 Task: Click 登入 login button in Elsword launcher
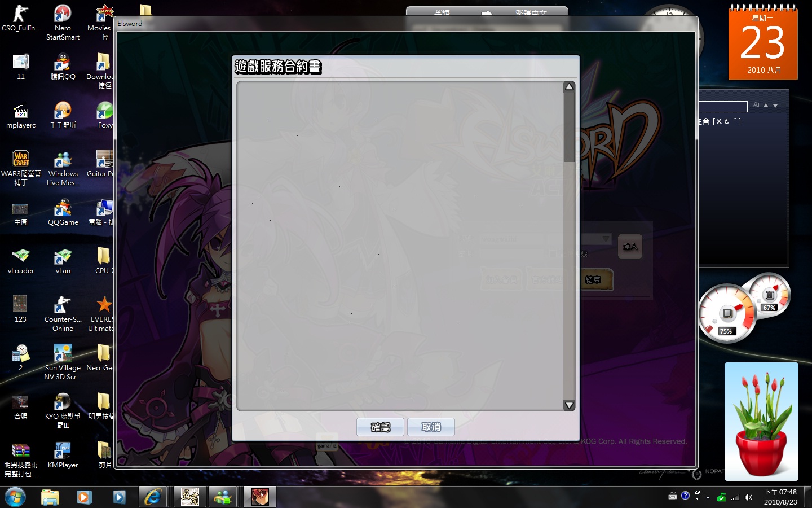click(x=630, y=247)
